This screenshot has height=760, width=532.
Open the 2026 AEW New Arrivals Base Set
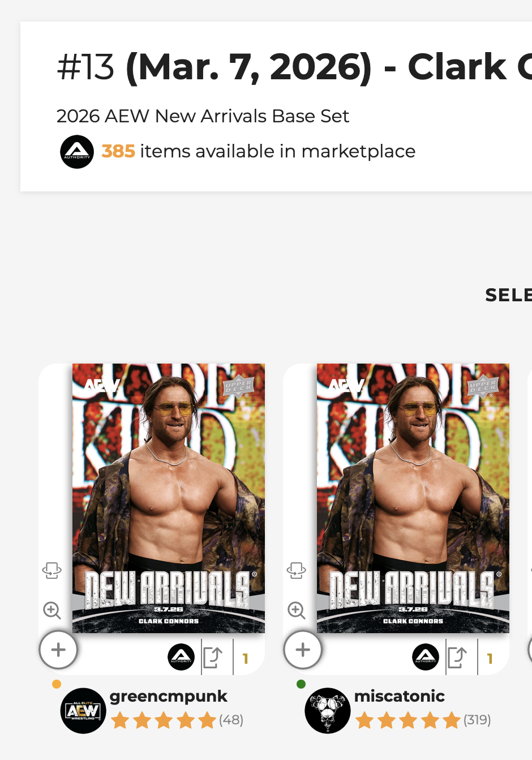[x=203, y=116]
